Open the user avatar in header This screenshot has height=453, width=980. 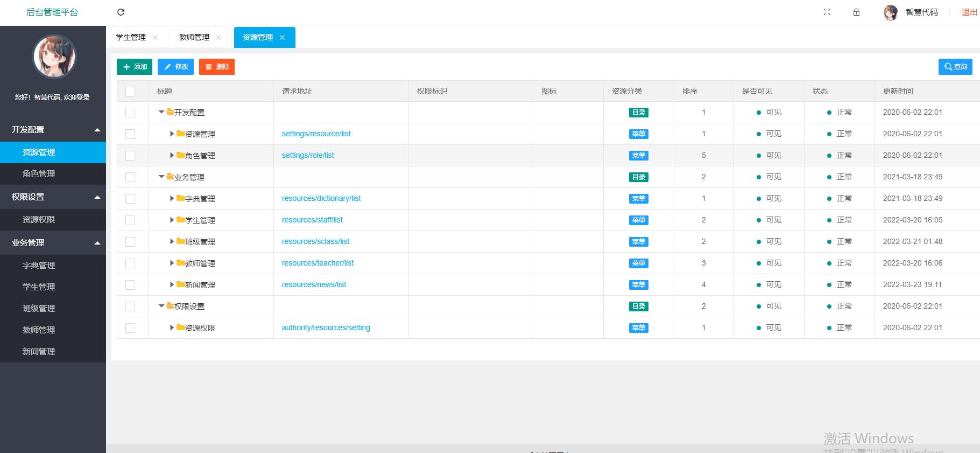[891, 12]
